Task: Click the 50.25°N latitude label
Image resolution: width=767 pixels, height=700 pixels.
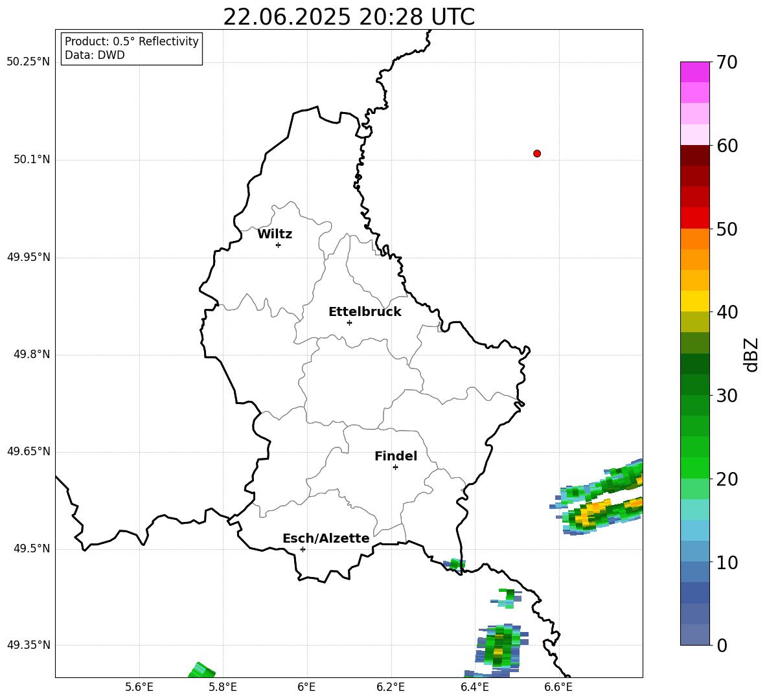Action: pyautogui.click(x=29, y=62)
